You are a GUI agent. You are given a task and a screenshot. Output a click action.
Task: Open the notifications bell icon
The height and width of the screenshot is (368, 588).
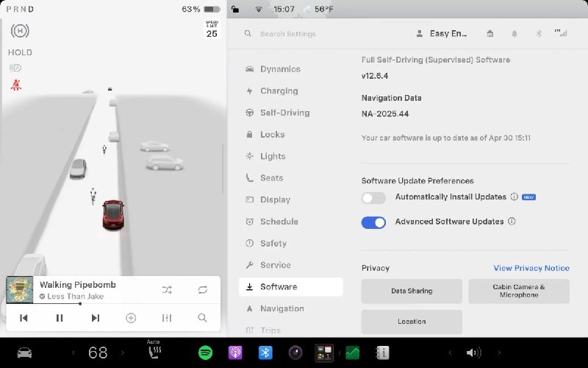(x=514, y=34)
